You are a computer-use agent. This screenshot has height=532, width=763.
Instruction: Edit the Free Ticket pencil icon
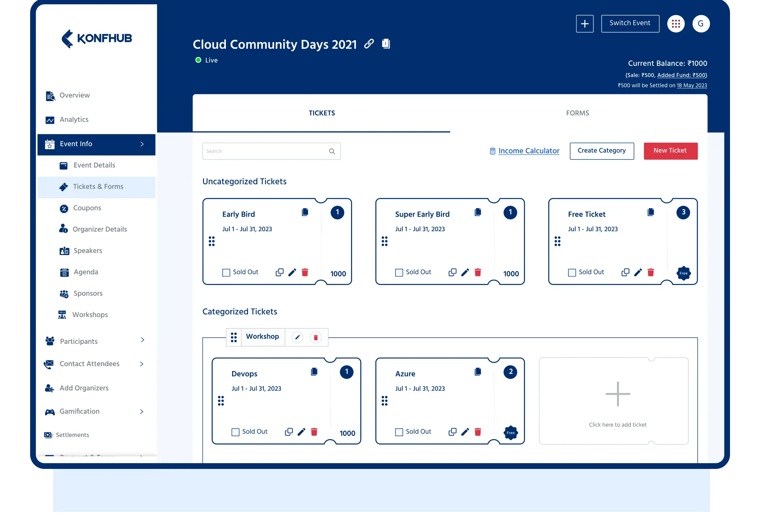638,272
